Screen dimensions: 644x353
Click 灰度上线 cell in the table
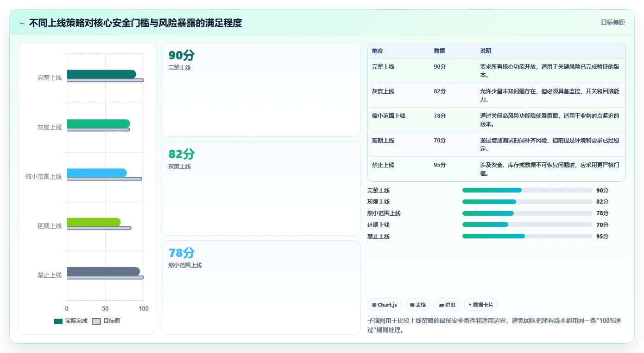[x=383, y=91]
